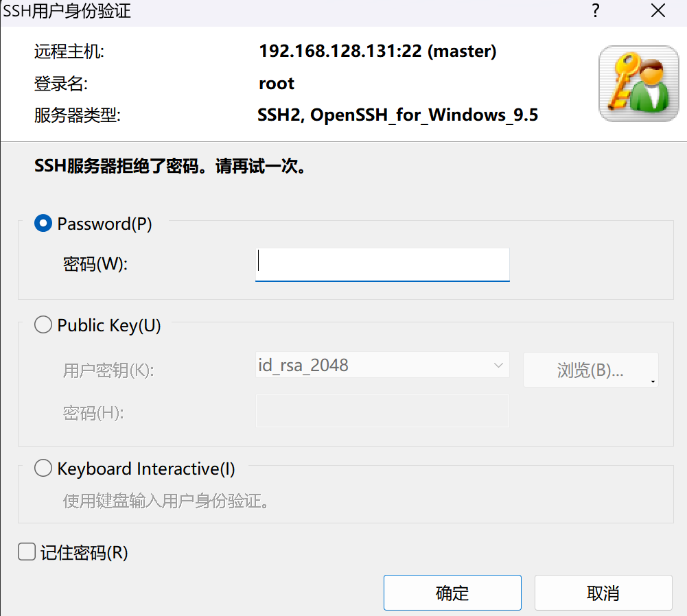687x616 pixels.
Task: Click the help question mark icon
Action: [x=595, y=11]
